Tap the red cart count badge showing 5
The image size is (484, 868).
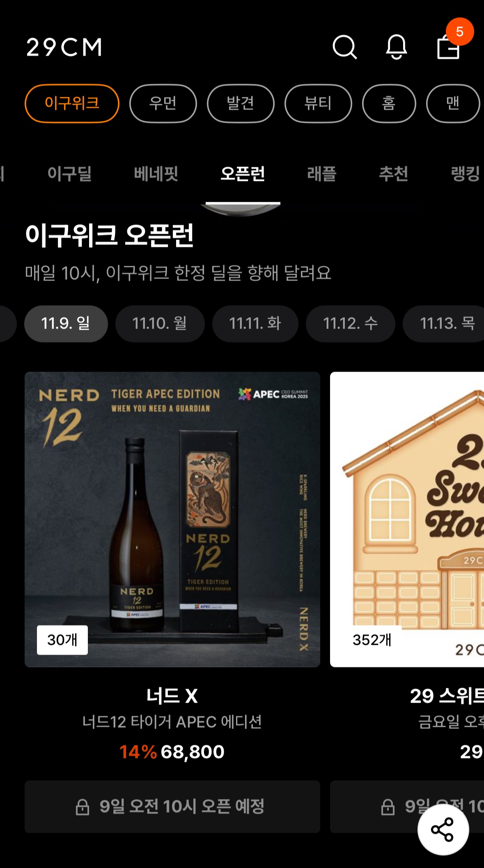(460, 32)
